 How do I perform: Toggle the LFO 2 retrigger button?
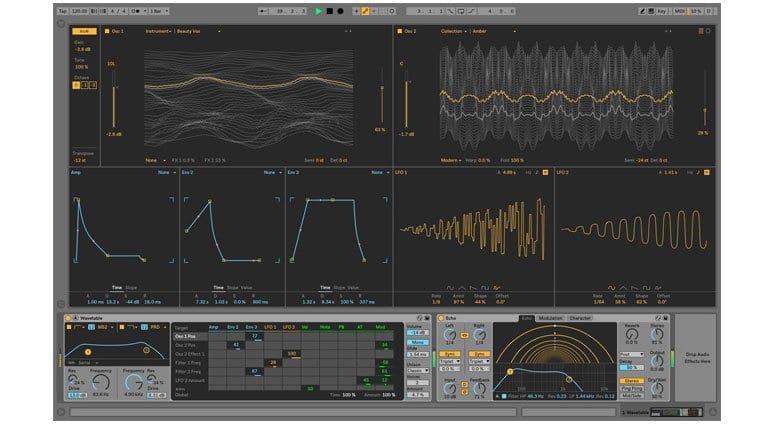707,172
